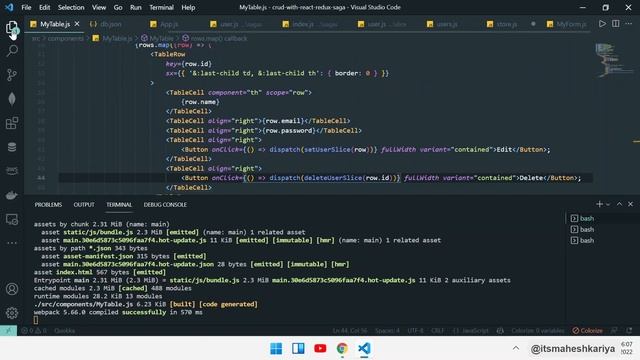This screenshot has height=360, width=640.
Task: Show the TERMINAL panel tab
Action: pyautogui.click(x=119, y=204)
